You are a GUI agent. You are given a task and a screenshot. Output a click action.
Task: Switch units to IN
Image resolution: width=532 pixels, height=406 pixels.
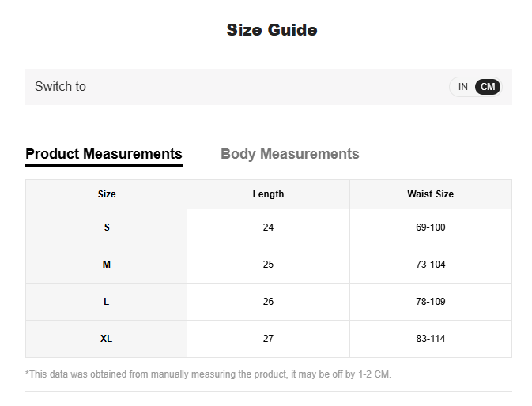point(463,87)
